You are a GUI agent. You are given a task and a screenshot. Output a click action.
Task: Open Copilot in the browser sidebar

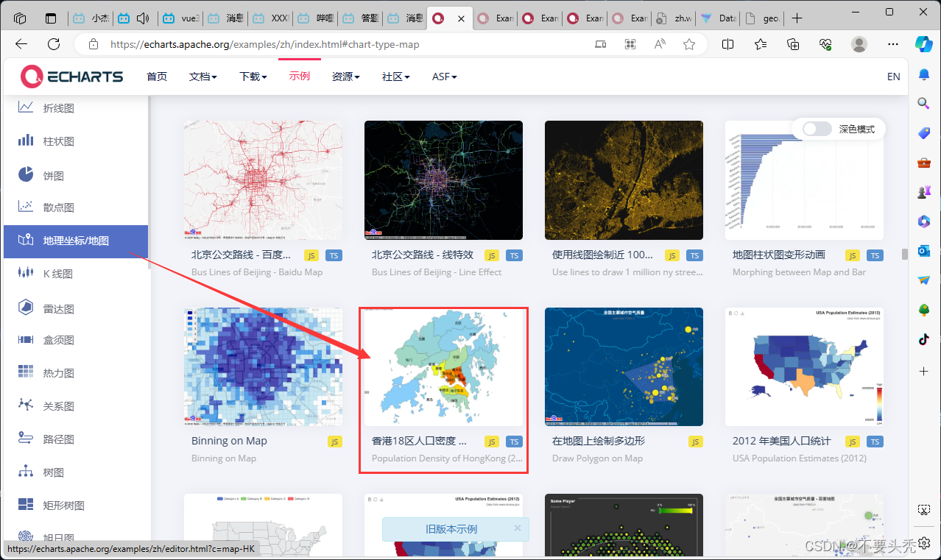pyautogui.click(x=923, y=45)
